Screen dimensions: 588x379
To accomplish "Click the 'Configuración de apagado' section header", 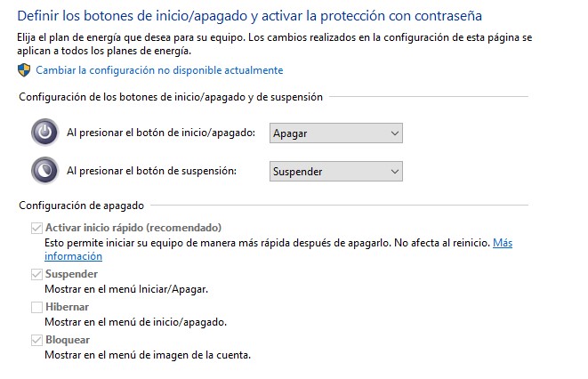I will pyautogui.click(x=81, y=206).
